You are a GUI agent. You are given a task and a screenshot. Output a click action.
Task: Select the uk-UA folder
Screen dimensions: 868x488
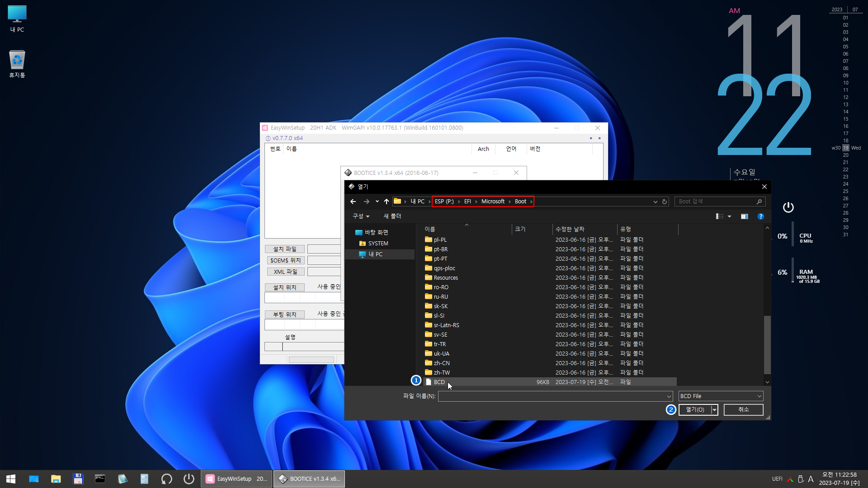pos(549,354)
